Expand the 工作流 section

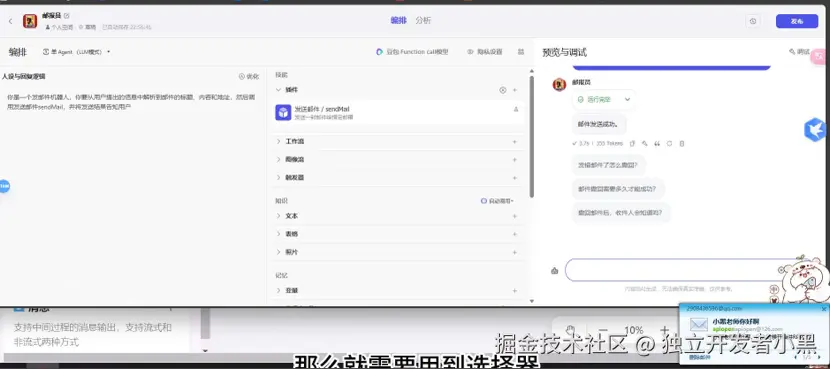pos(278,141)
